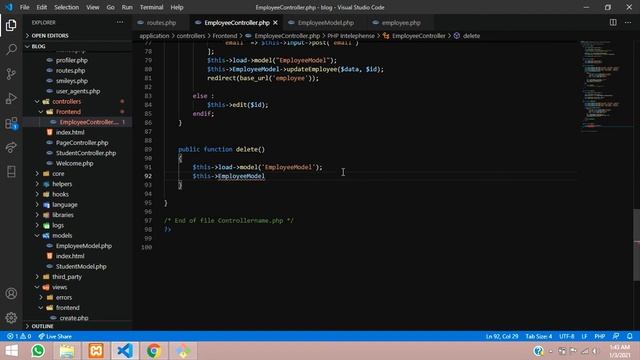Open StudentController.php in the explorer
The image size is (640, 360).
pyautogui.click(x=86, y=153)
